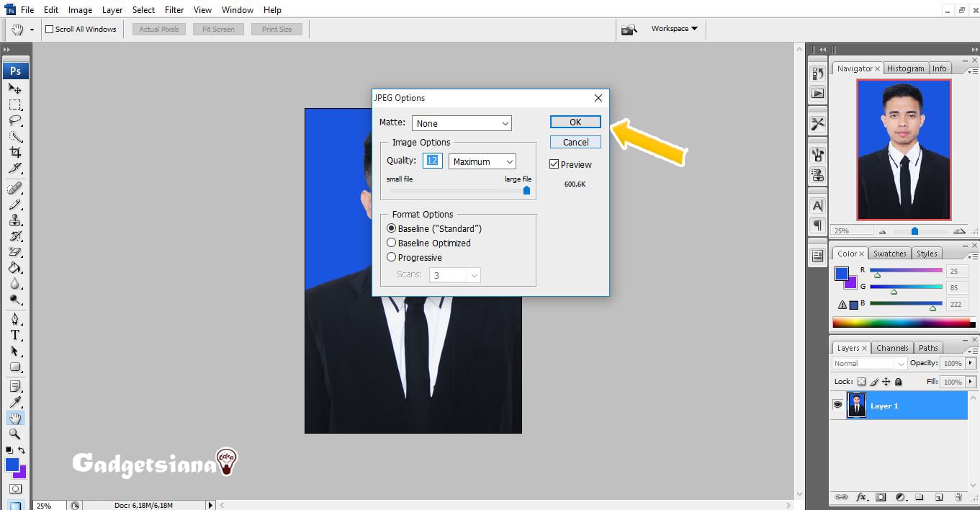Select the Healing Brush tool
Image resolution: width=980 pixels, height=510 pixels.
click(x=15, y=188)
